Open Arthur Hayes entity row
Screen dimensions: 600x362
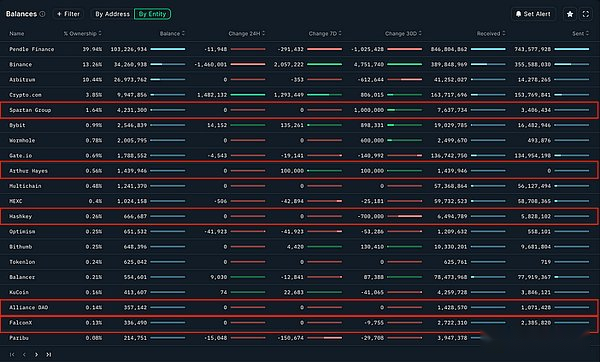(x=299, y=171)
